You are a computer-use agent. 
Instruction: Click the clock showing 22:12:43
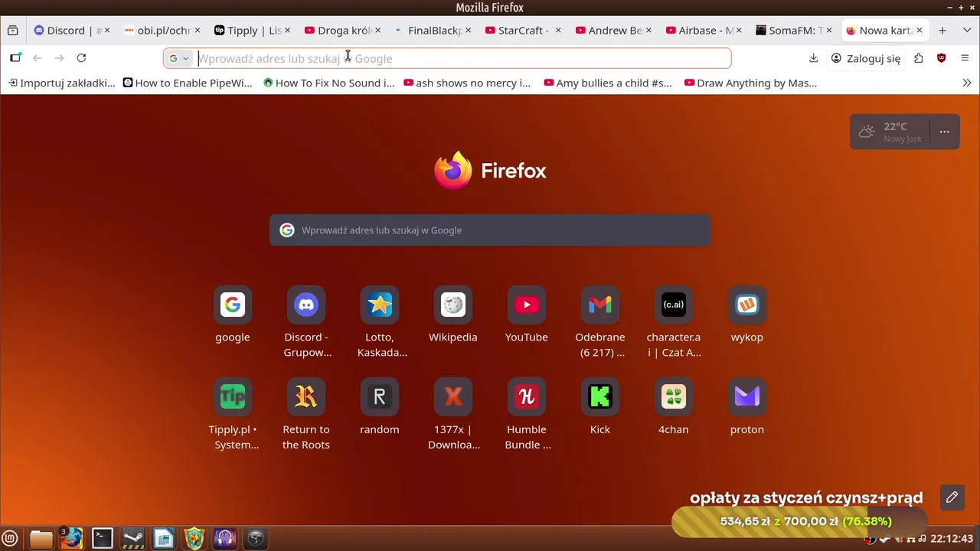pyautogui.click(x=951, y=539)
